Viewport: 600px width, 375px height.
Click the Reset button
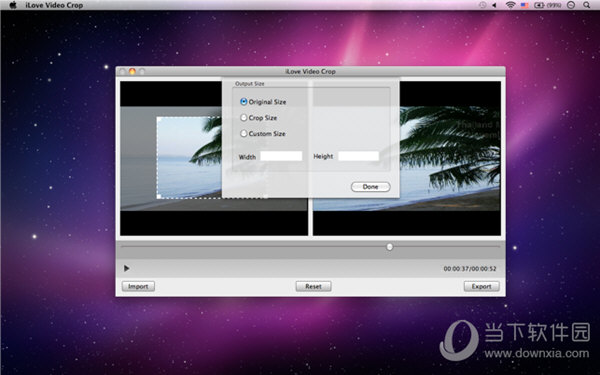(x=313, y=286)
